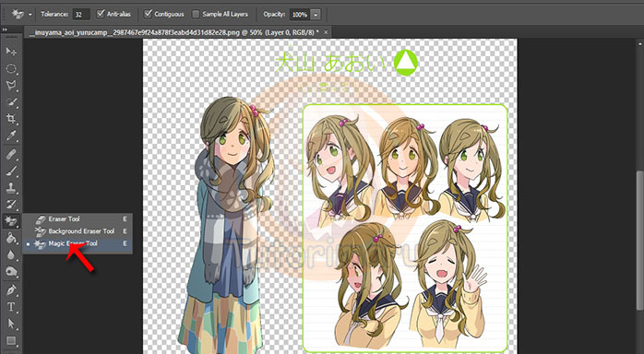Click the active Magic Eraser toolbar icon
Viewport: 644px width, 354px height.
pos(11,221)
